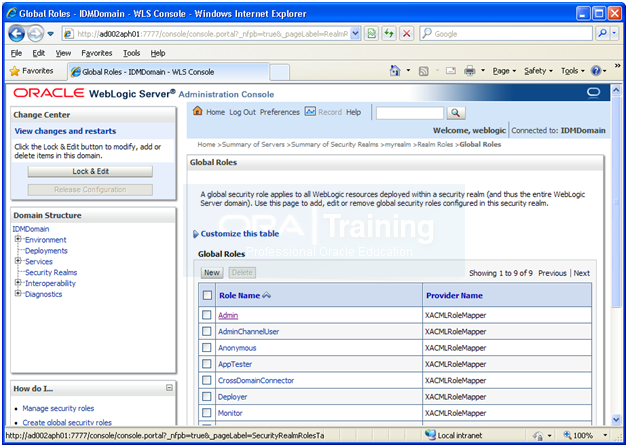
Task: Open the Tools menu in menu bar
Action: pyautogui.click(x=131, y=53)
